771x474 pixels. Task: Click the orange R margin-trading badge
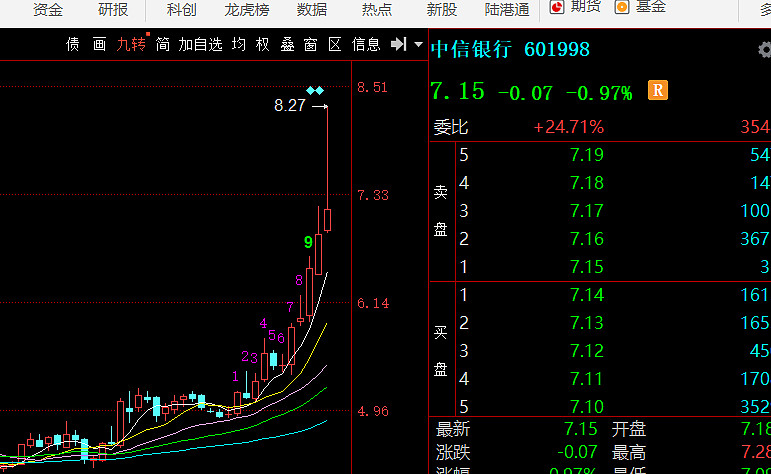point(658,90)
